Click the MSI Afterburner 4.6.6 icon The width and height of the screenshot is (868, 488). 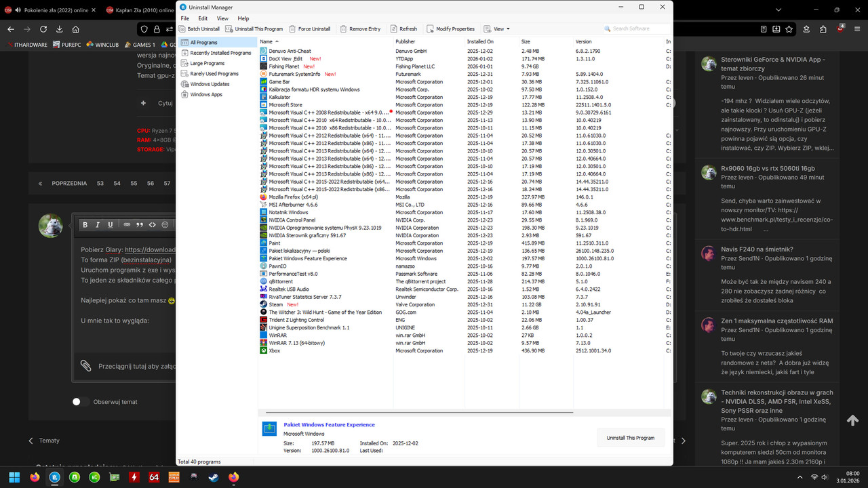pyautogui.click(x=264, y=205)
